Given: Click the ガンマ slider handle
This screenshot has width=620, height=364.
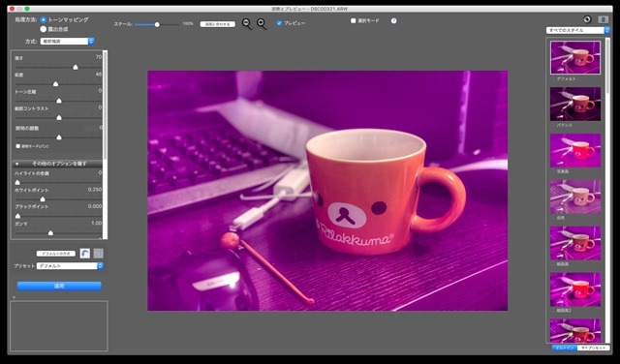Looking at the screenshot, I should click(50, 232).
